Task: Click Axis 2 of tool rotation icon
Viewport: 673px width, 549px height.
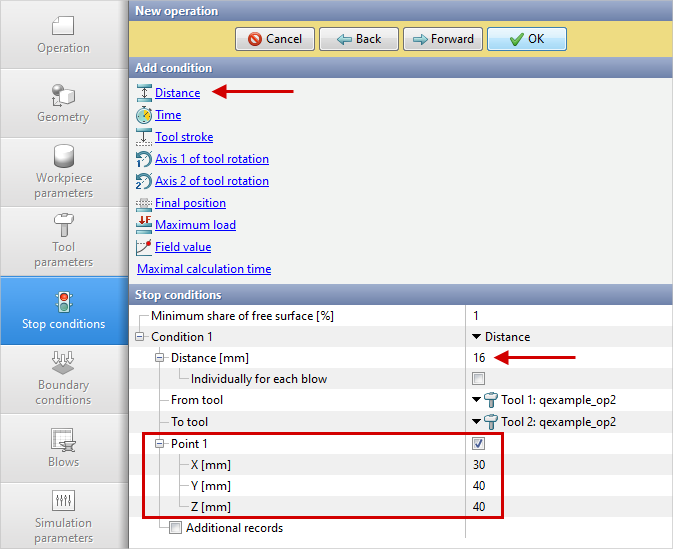Action: pos(144,181)
